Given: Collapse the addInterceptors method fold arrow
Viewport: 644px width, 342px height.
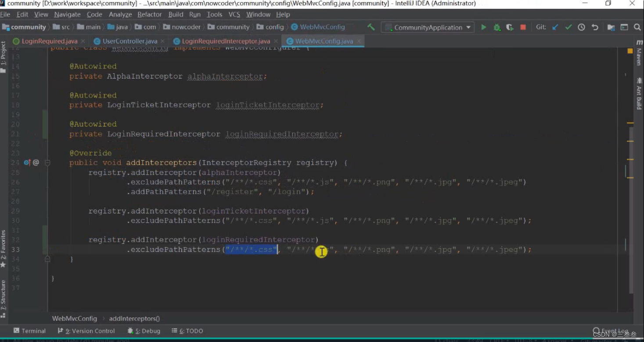Looking at the screenshot, I should (x=47, y=162).
